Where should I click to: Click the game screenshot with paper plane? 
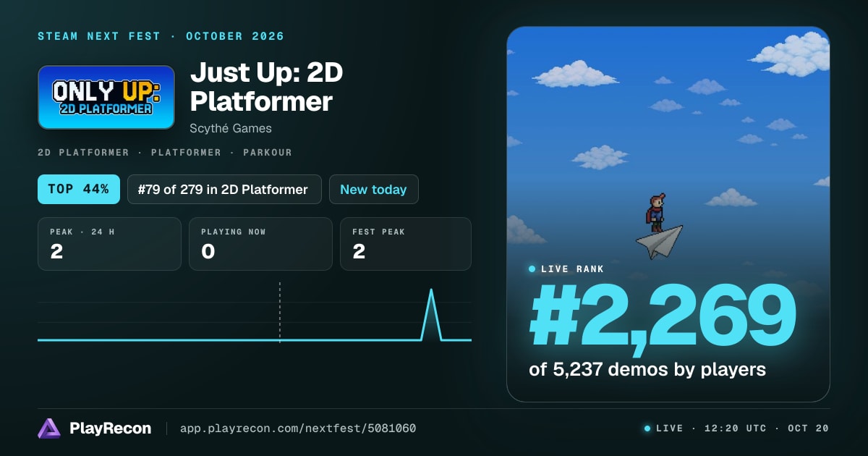(668, 214)
